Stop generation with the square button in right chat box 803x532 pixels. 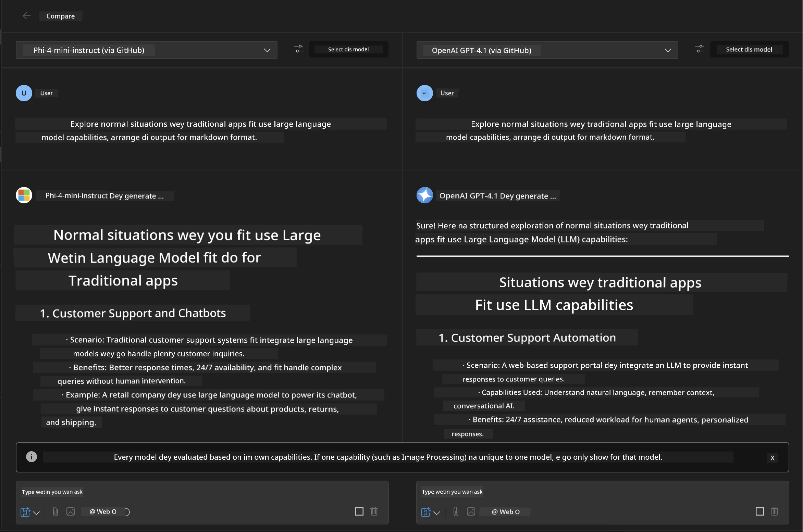click(759, 511)
